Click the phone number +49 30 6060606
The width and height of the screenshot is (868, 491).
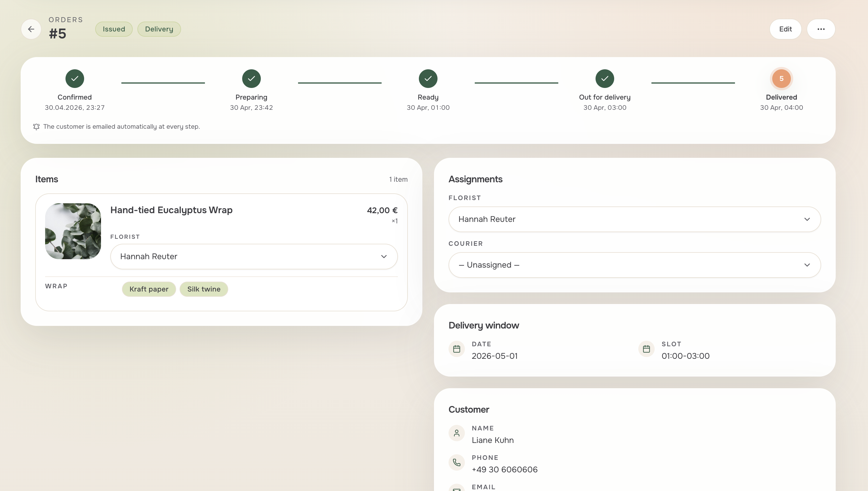click(504, 469)
